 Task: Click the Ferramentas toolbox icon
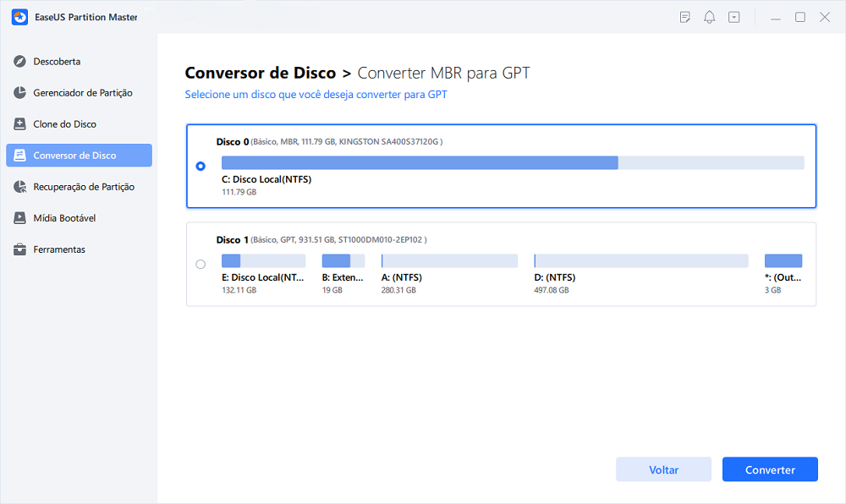tap(20, 249)
